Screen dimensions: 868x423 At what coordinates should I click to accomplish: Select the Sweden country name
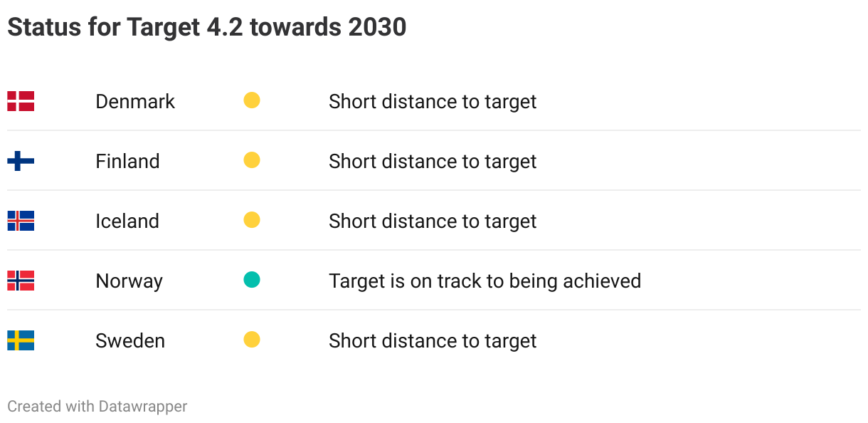tap(130, 340)
